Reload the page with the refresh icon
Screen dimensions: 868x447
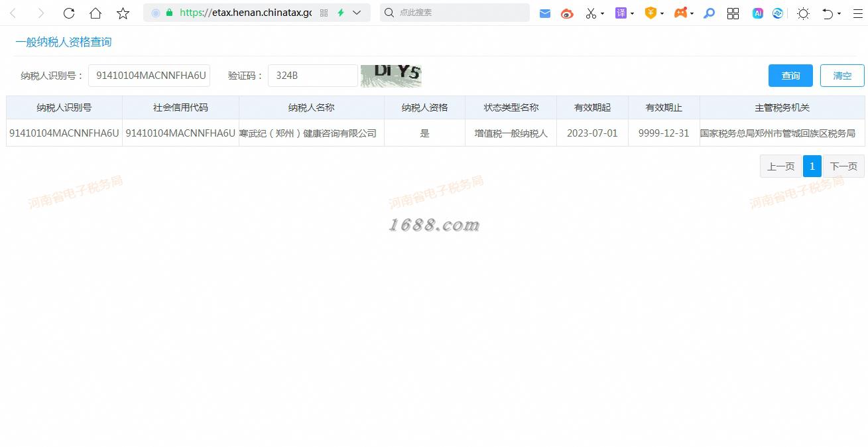(68, 13)
